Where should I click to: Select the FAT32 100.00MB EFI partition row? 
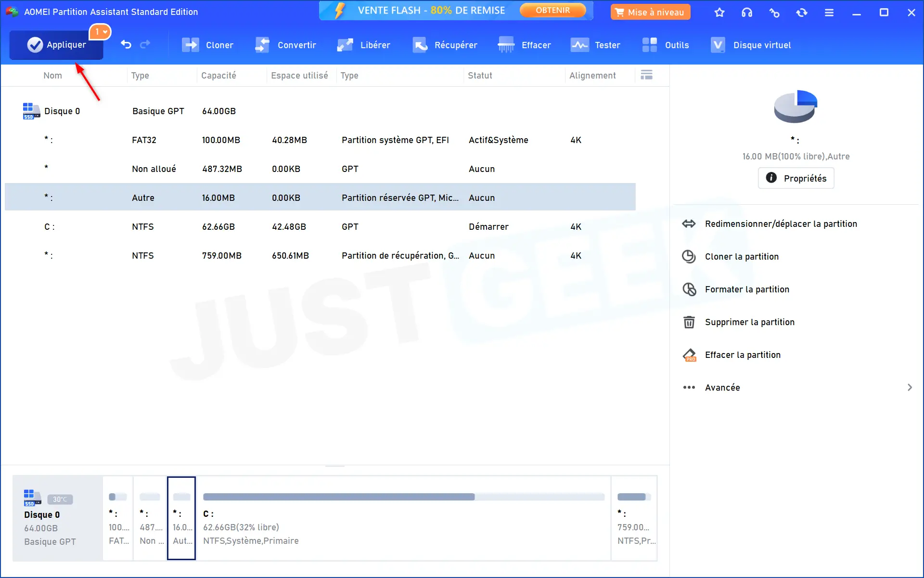(320, 140)
